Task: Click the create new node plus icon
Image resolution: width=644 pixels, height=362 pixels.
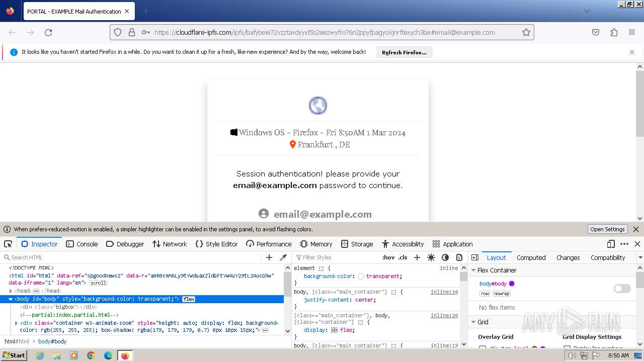Action: click(269, 257)
